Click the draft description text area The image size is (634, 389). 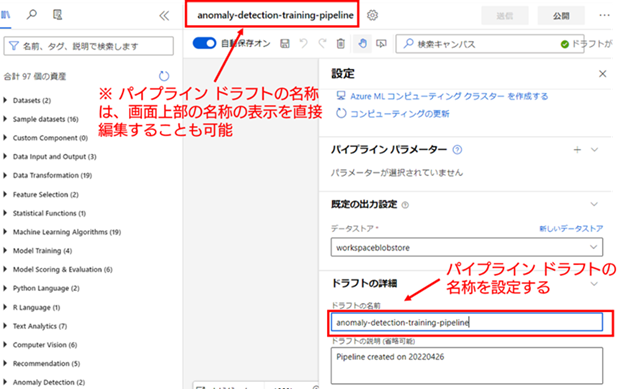point(467,366)
